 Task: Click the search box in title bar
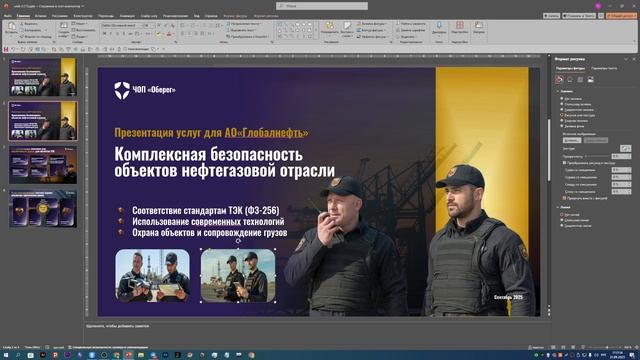point(322,6)
